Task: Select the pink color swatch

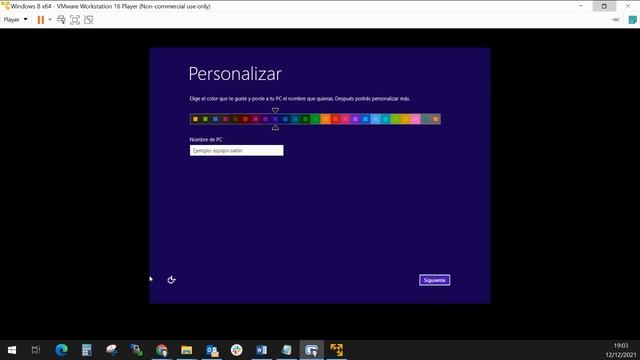Action: (416, 119)
